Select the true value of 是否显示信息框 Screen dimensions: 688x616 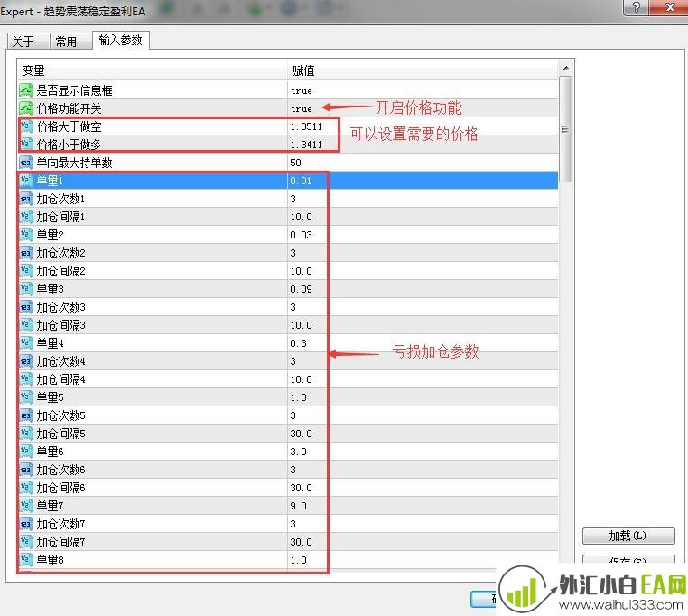coord(302,91)
